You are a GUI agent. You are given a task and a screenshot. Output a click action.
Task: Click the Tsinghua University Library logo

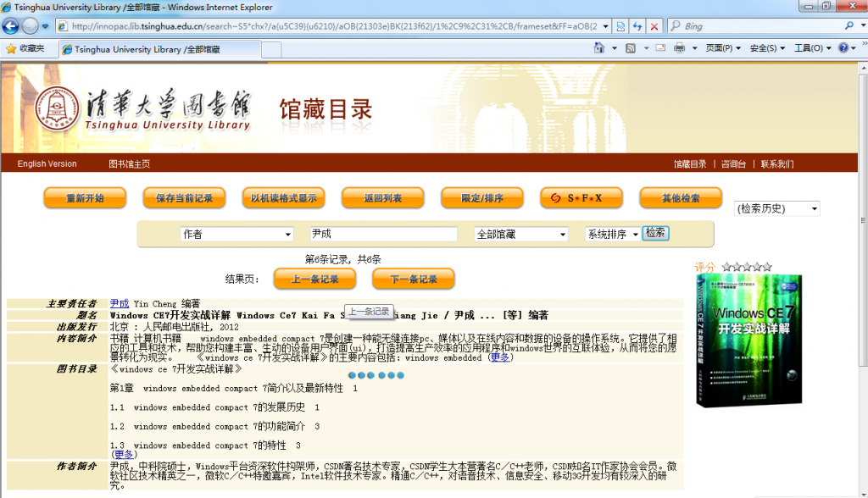point(142,109)
